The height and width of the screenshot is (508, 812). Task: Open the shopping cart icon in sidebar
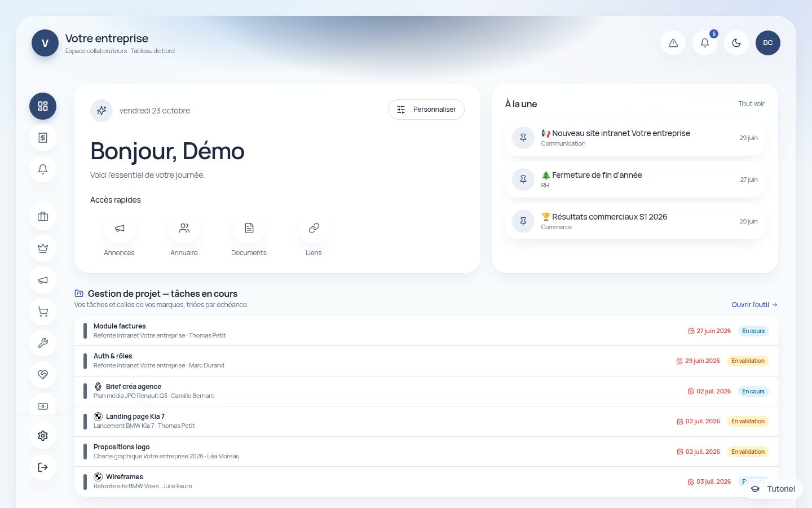(x=43, y=312)
